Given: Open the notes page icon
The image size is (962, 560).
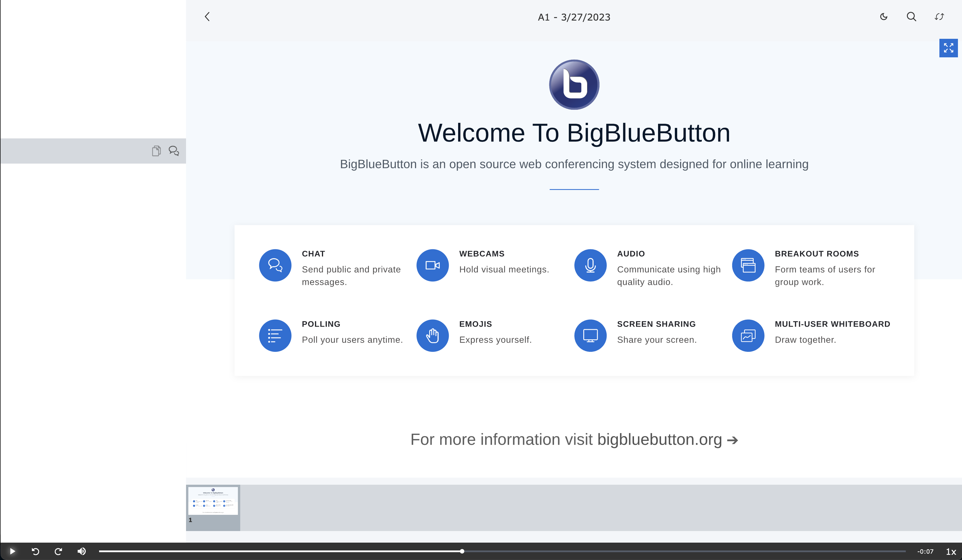Looking at the screenshot, I should (156, 151).
